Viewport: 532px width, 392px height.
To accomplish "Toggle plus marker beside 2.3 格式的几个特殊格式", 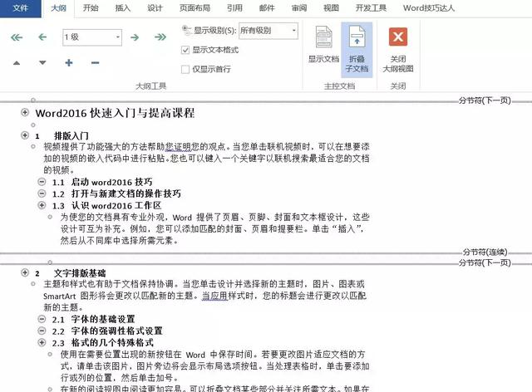I will 42,342.
